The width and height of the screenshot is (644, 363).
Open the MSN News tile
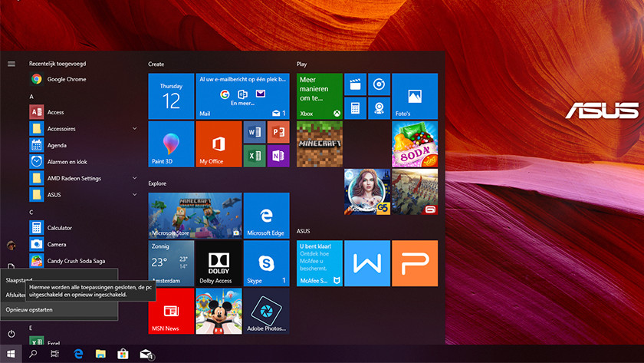(170, 311)
